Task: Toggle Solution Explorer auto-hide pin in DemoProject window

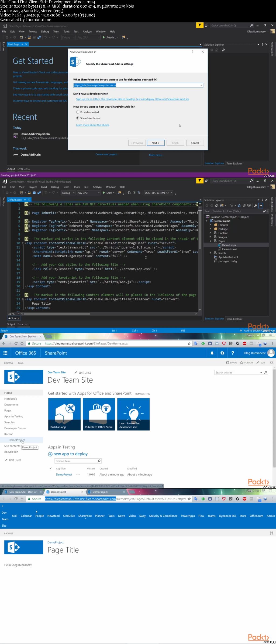Action: point(262,200)
